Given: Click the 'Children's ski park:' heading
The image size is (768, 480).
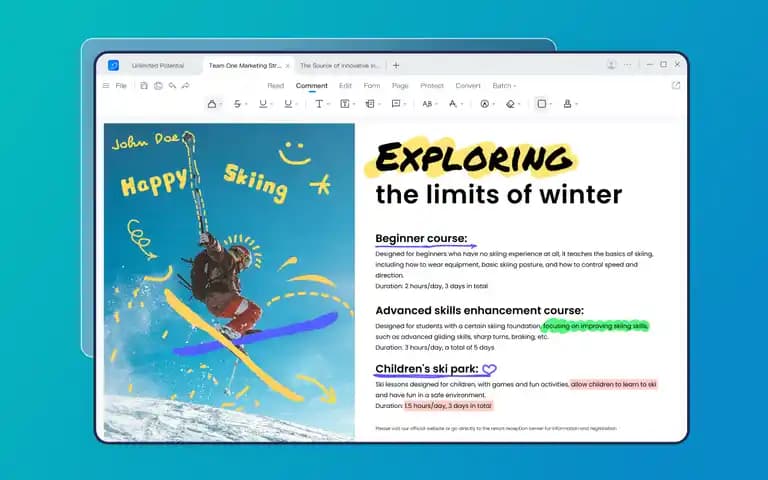Looking at the screenshot, I should pyautogui.click(x=427, y=369).
